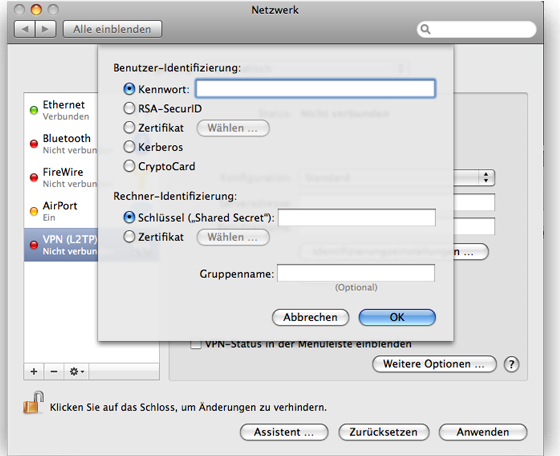Select Ethernet in the service list
560x456 pixels.
click(x=61, y=110)
